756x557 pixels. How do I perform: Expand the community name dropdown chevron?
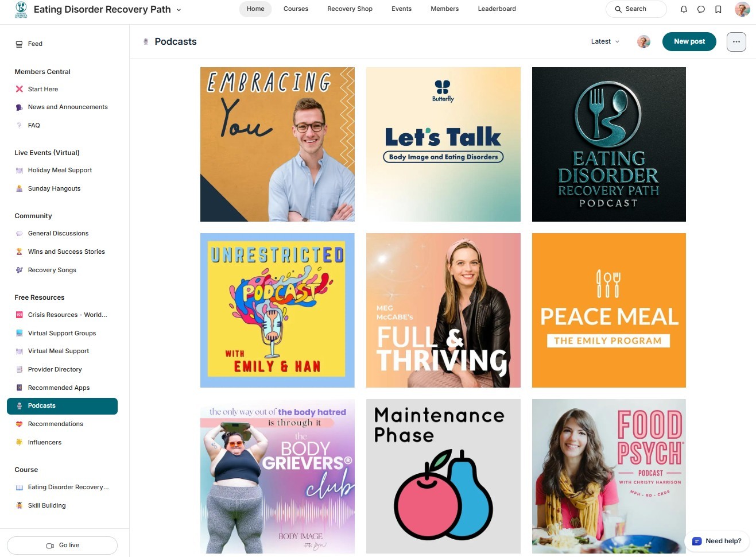[179, 10]
